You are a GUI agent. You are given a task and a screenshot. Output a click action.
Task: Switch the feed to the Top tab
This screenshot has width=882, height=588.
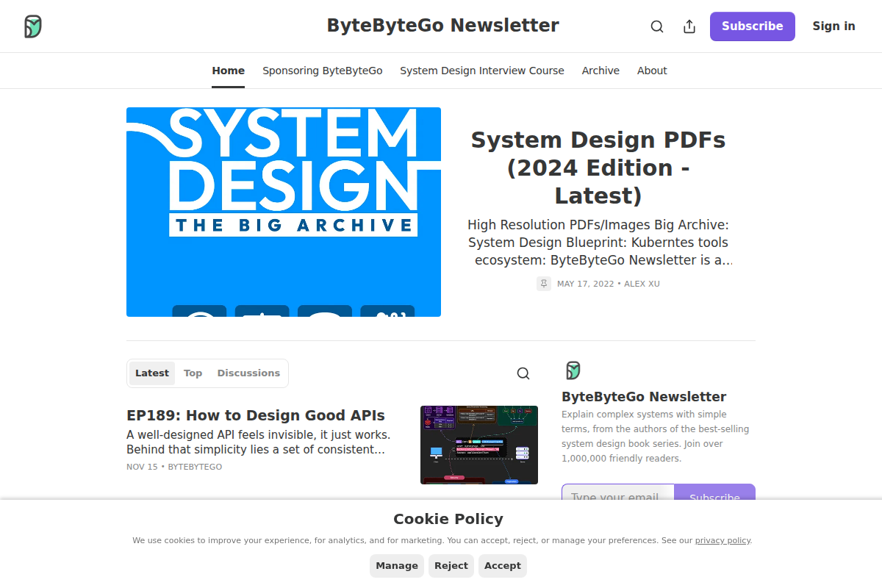click(193, 373)
